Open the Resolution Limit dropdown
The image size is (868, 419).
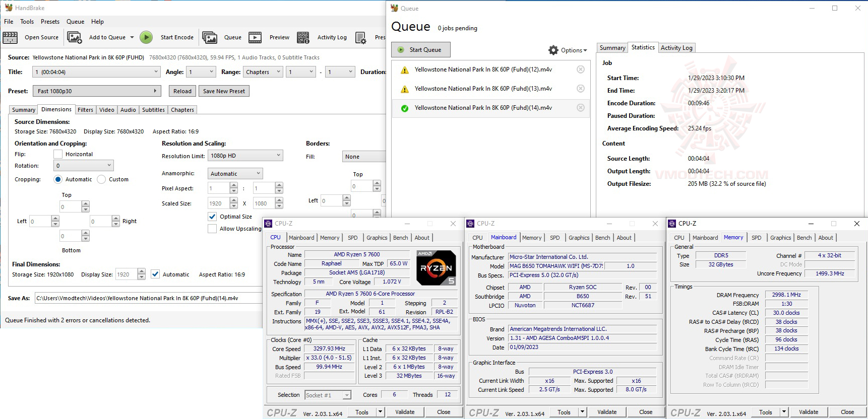[x=245, y=156]
